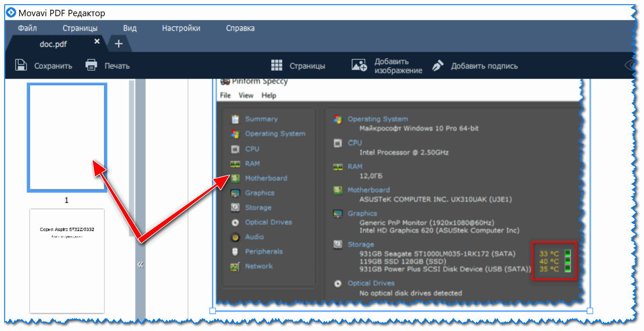
Task: Open the Вид menu
Action: pyautogui.click(x=130, y=29)
